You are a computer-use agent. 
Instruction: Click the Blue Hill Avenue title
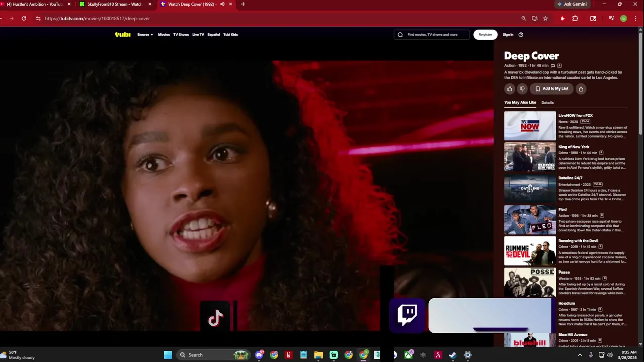click(573, 335)
